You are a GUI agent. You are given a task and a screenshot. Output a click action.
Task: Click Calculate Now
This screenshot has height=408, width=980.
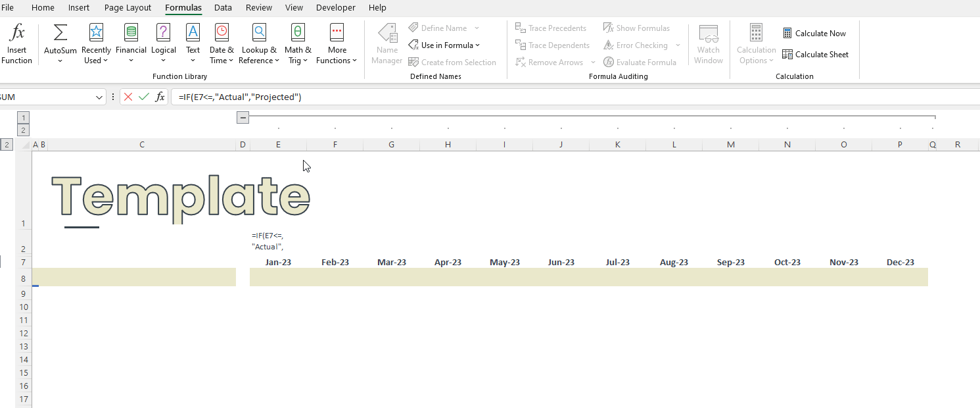click(x=814, y=33)
